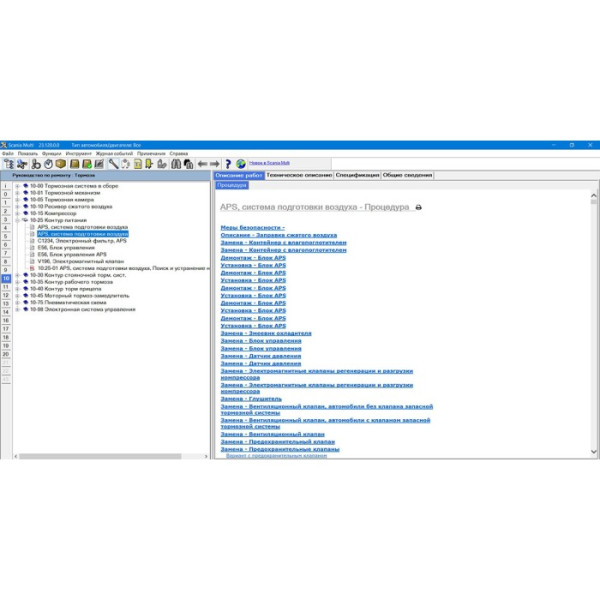The image size is (600, 600).
Task: Click the wrench tool icon in toolbar
Action: (x=113, y=163)
